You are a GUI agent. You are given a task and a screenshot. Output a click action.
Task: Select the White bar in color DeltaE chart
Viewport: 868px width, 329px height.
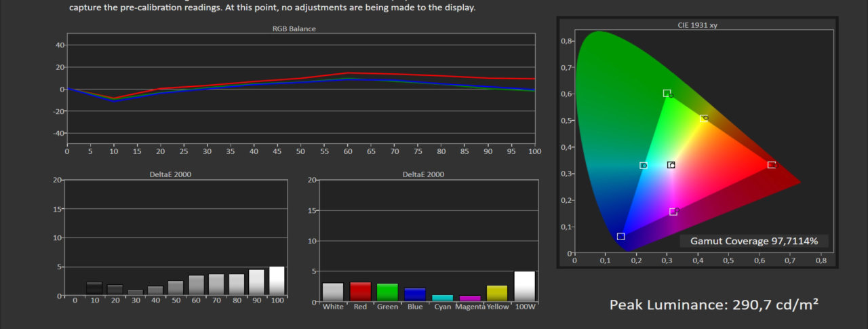coord(333,292)
